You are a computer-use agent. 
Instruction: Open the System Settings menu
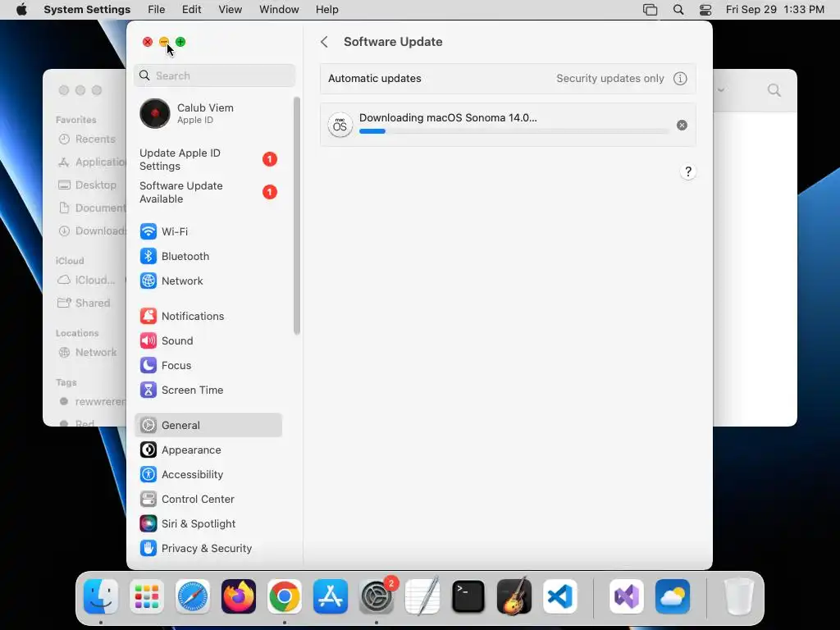click(x=87, y=10)
